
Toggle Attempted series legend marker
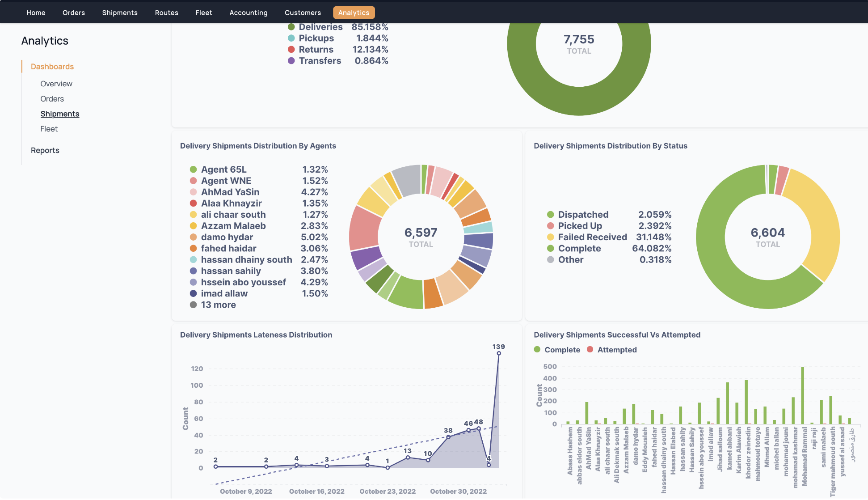590,349
